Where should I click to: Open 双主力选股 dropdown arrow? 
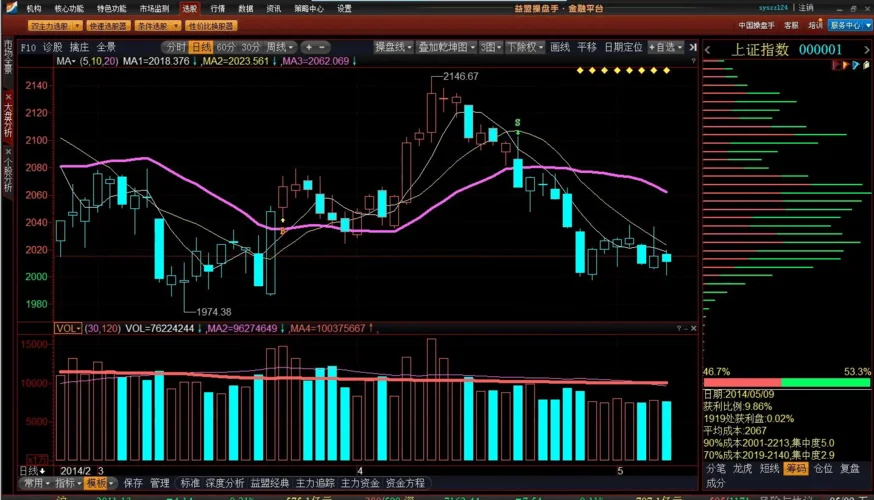tap(76, 26)
